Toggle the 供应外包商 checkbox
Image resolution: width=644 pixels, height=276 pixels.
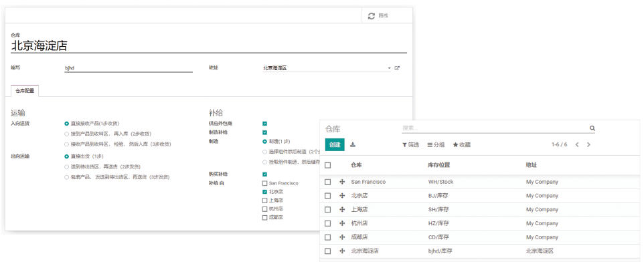click(x=265, y=124)
